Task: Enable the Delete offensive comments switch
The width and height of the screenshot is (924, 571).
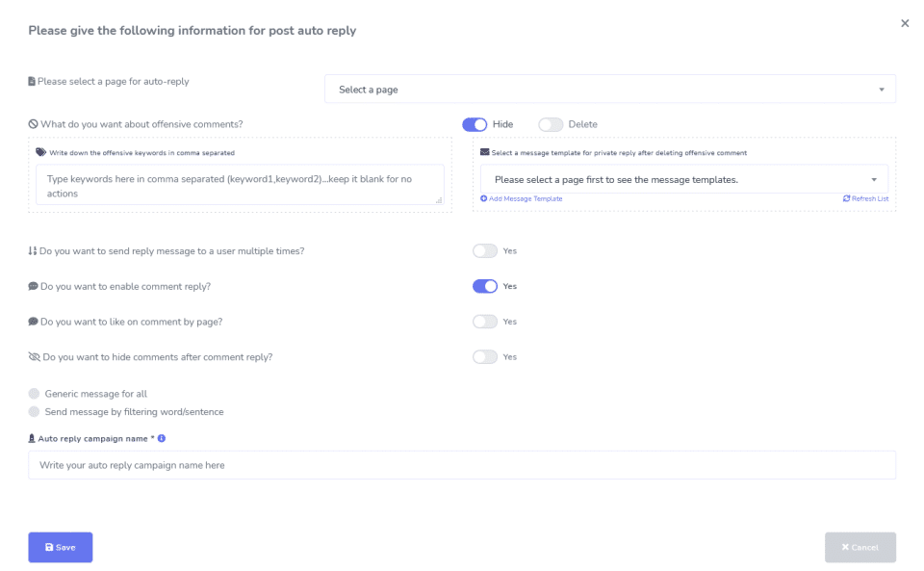Action: (x=551, y=124)
